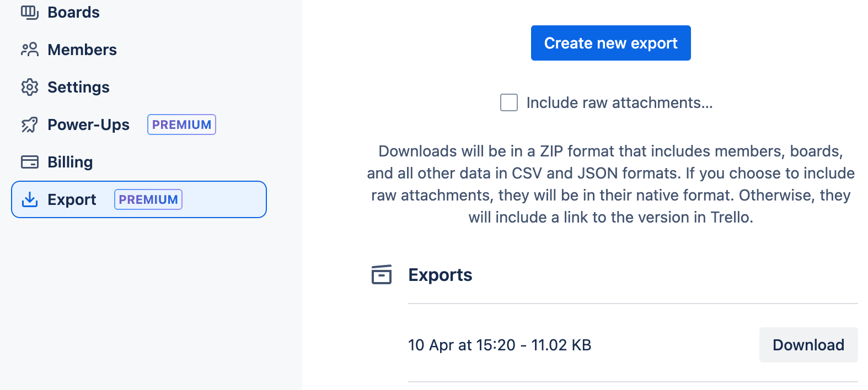The width and height of the screenshot is (868, 390).
Task: Click the Billing credit card icon
Action: pos(30,161)
